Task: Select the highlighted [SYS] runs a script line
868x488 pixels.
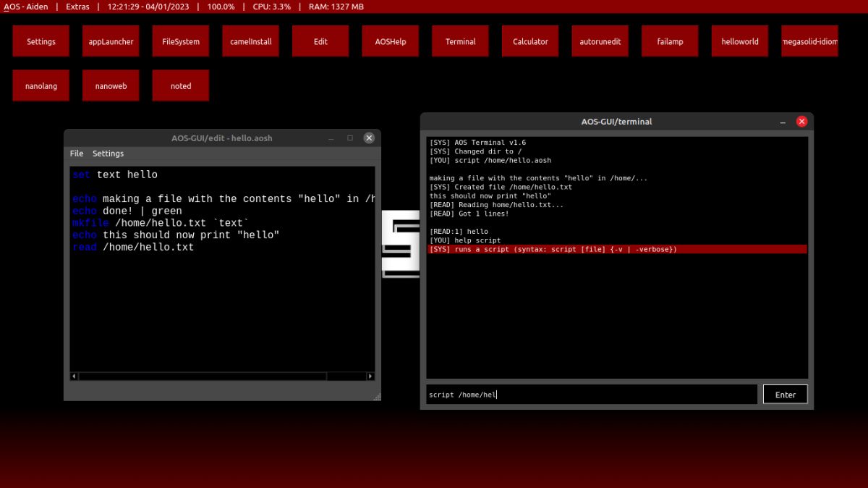Action: click(x=617, y=249)
